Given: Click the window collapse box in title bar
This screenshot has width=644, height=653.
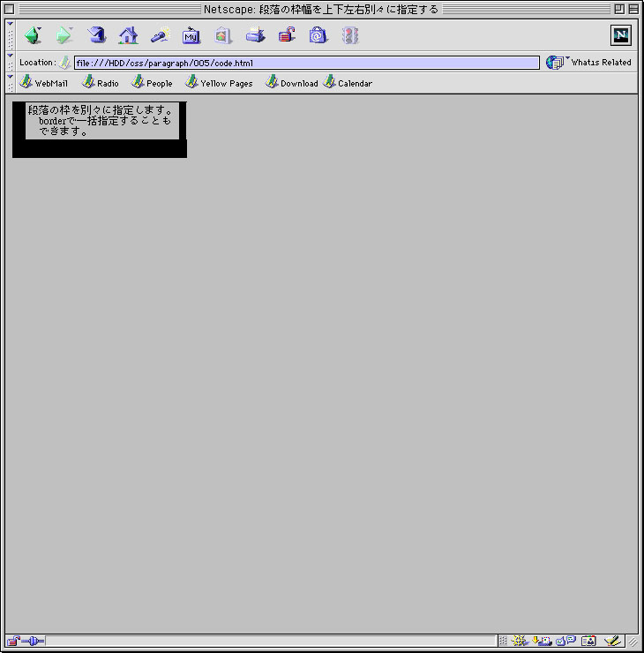Looking at the screenshot, I should [633, 9].
